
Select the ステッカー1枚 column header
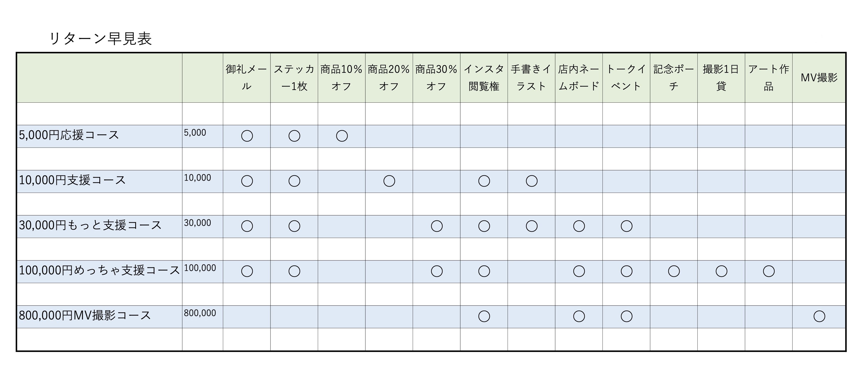coord(294,78)
